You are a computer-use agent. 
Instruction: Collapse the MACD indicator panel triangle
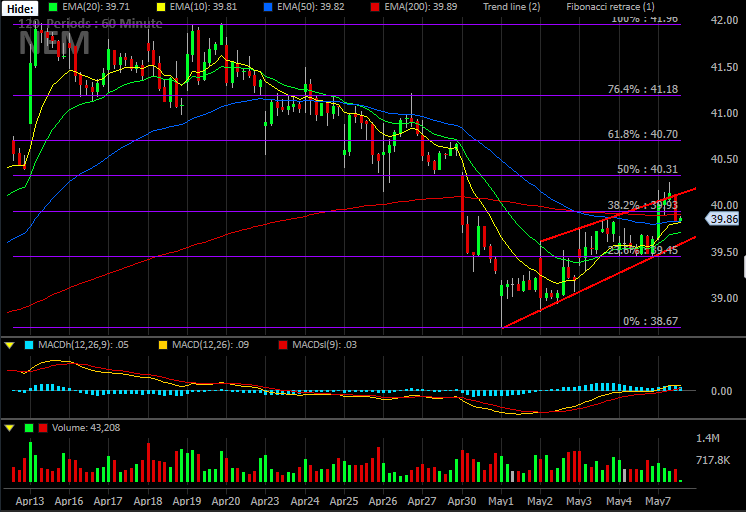point(10,345)
